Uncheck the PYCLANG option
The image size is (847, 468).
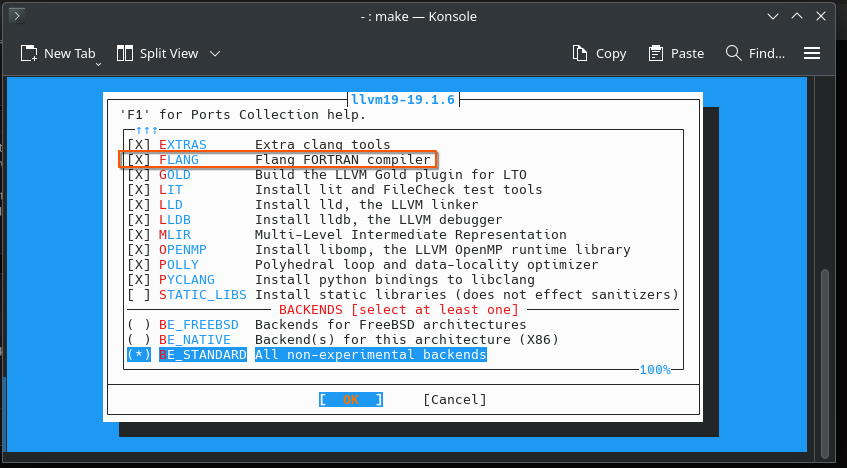138,280
